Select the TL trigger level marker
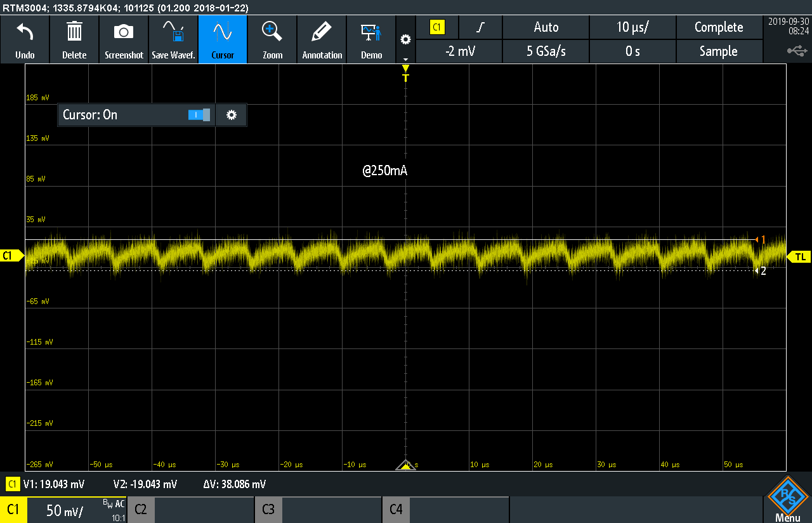The height and width of the screenshot is (523, 812). coord(799,256)
